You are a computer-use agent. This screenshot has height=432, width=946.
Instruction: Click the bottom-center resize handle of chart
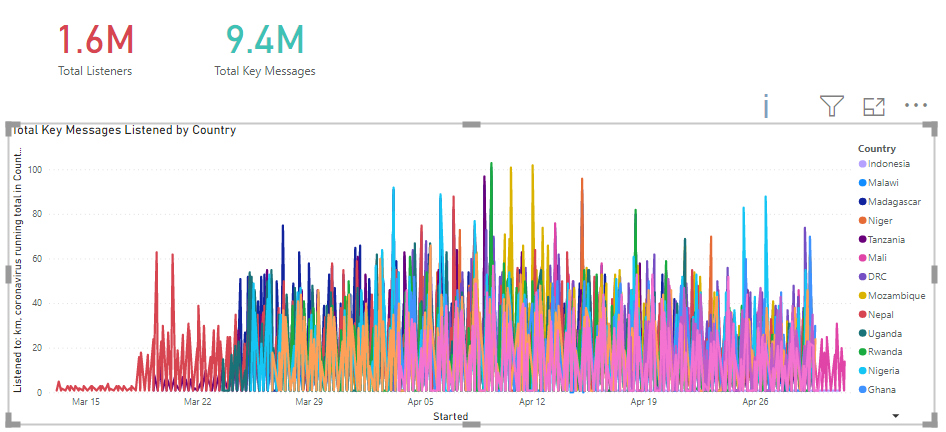coord(472,425)
